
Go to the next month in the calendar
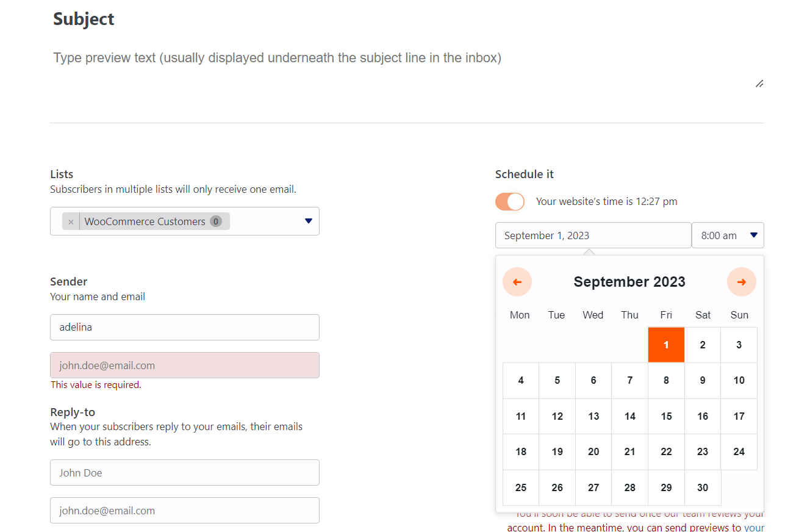pos(742,281)
